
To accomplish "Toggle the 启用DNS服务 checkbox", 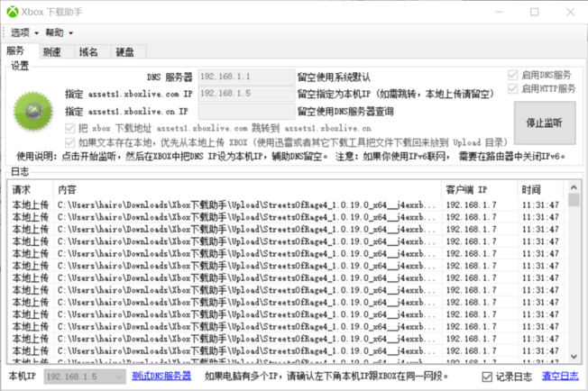I will tap(512, 75).
